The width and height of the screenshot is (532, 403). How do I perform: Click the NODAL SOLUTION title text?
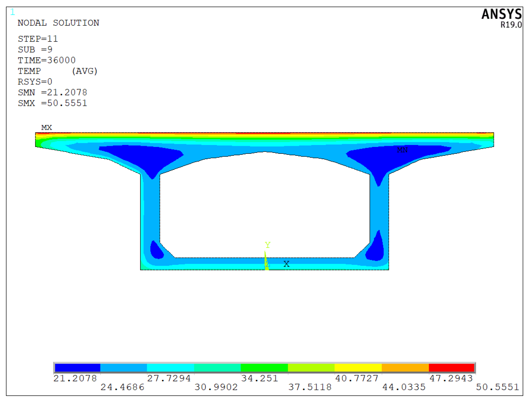coord(58,23)
